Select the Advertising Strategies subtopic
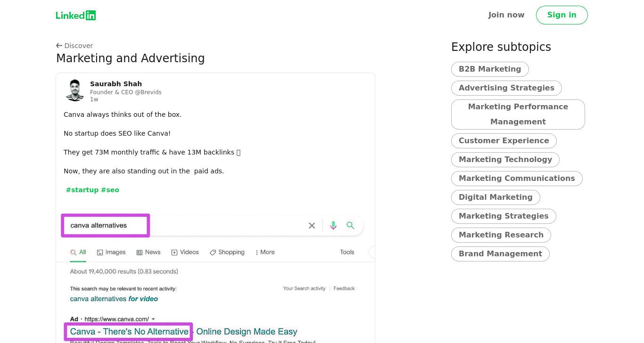 (x=506, y=88)
